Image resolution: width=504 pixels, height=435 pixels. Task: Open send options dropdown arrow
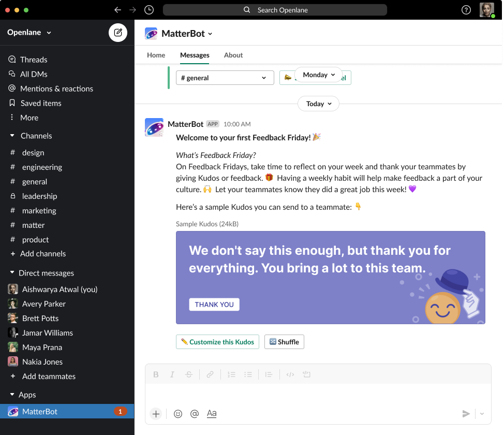coord(482,414)
